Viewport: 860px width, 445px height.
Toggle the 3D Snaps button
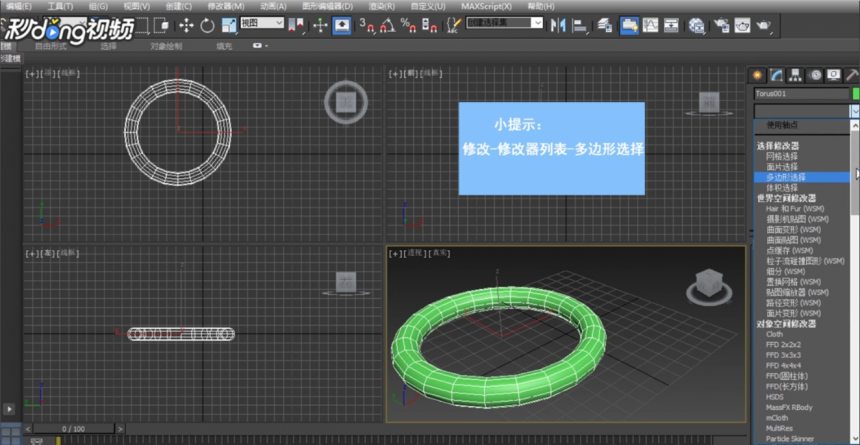(x=367, y=25)
